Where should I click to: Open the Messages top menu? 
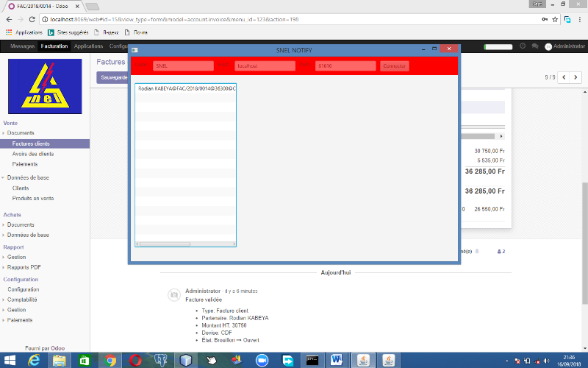click(x=22, y=46)
